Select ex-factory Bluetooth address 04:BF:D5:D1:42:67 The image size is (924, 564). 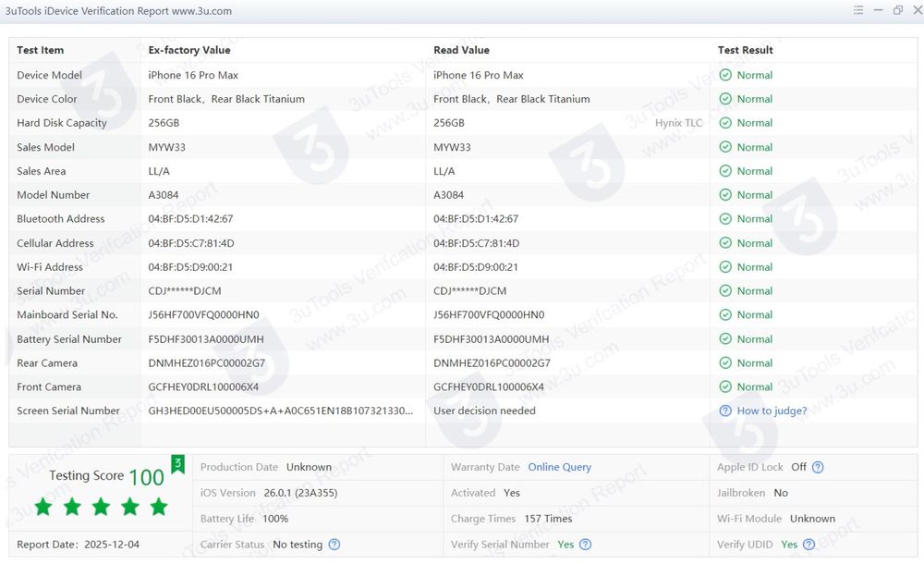pos(191,219)
